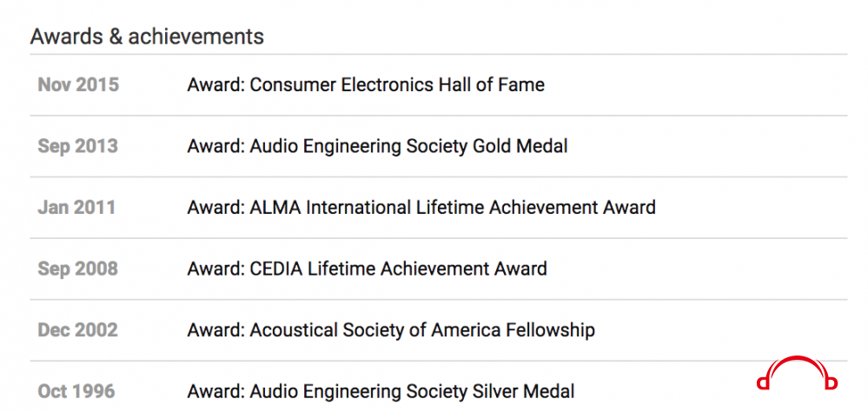Select the Oct 1996 date label
Image resolution: width=868 pixels, height=412 pixels.
(x=76, y=391)
